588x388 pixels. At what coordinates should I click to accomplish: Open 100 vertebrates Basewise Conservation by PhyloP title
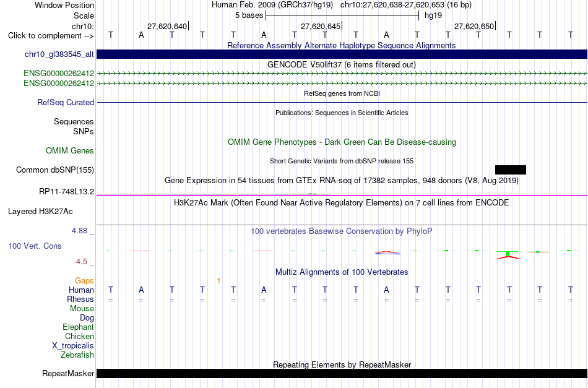[x=341, y=231]
